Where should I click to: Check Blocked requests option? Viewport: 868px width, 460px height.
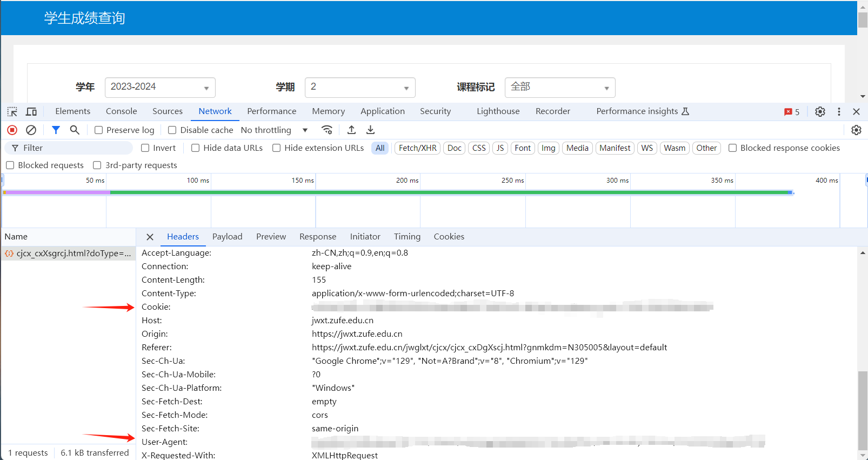[10, 165]
